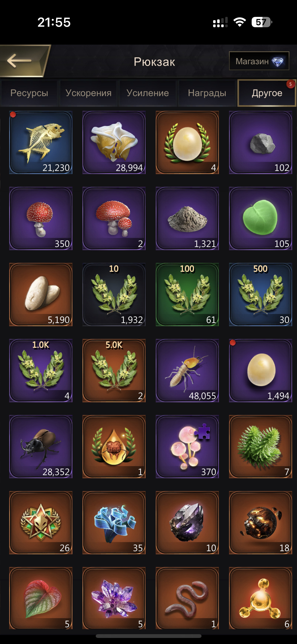The width and height of the screenshot is (297, 644).
Task: Open the Магазин shop button
Action: point(259,61)
